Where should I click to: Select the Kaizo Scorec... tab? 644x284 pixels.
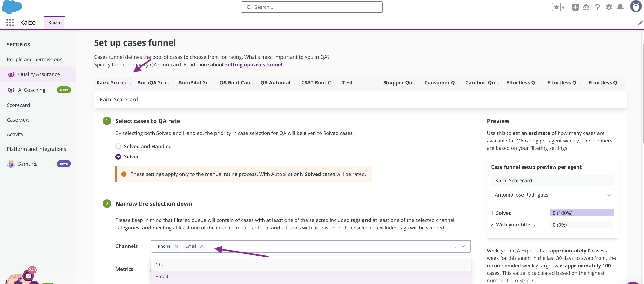114,83
